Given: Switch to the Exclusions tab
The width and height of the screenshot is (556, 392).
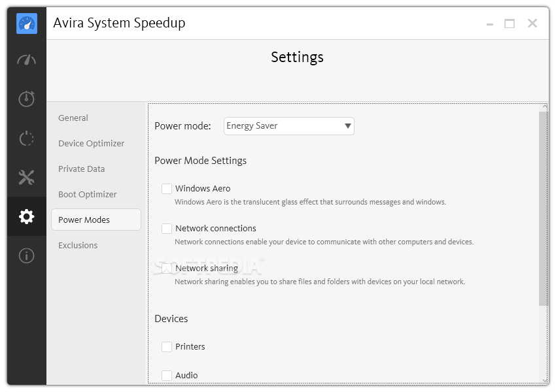Looking at the screenshot, I should 78,246.
